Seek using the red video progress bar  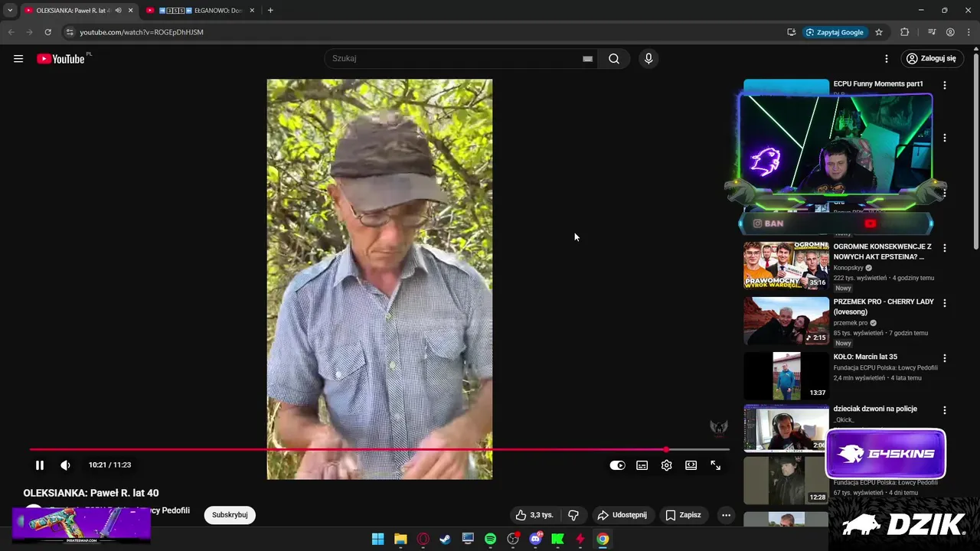pyautogui.click(x=380, y=449)
